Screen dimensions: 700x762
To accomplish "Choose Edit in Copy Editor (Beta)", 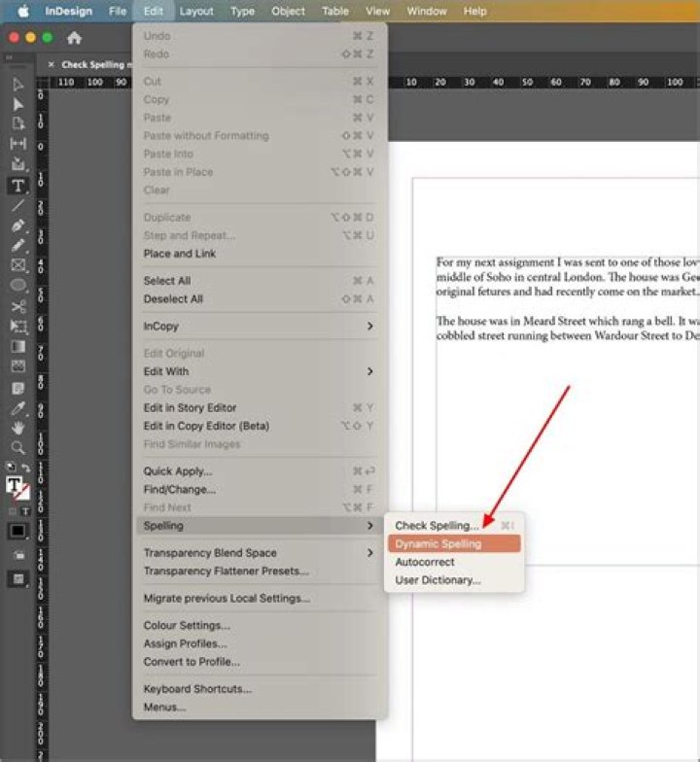I will pyautogui.click(x=260, y=426).
